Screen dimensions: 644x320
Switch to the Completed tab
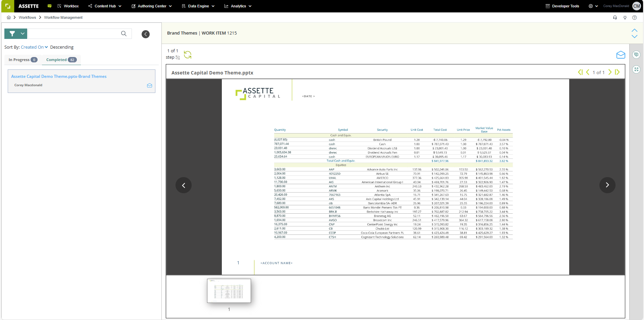61,59
